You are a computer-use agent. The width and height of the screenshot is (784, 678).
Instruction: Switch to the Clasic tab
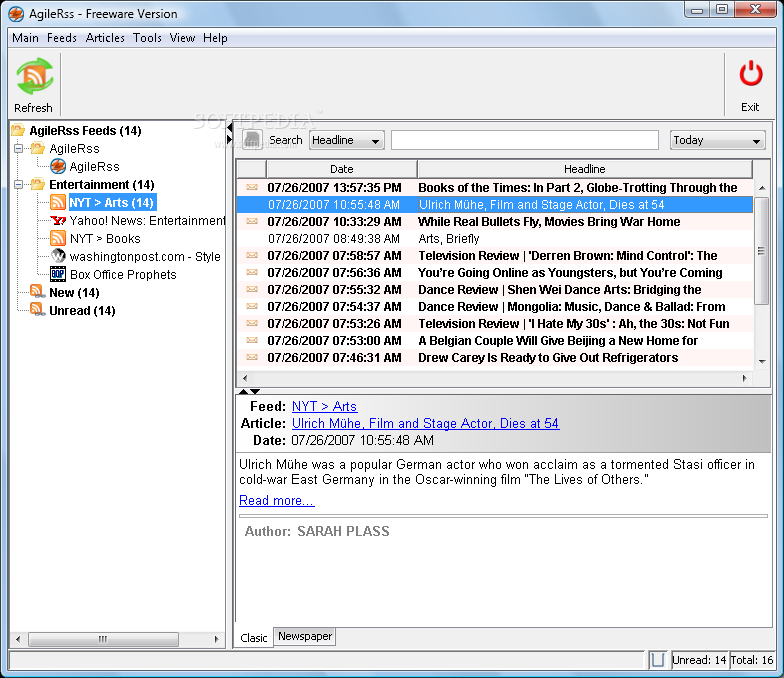254,638
